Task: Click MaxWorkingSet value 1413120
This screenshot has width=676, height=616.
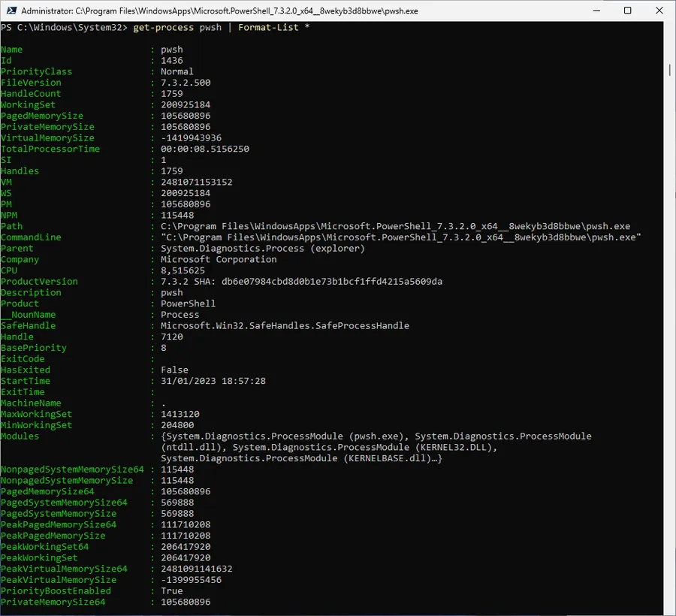Action: coord(180,414)
